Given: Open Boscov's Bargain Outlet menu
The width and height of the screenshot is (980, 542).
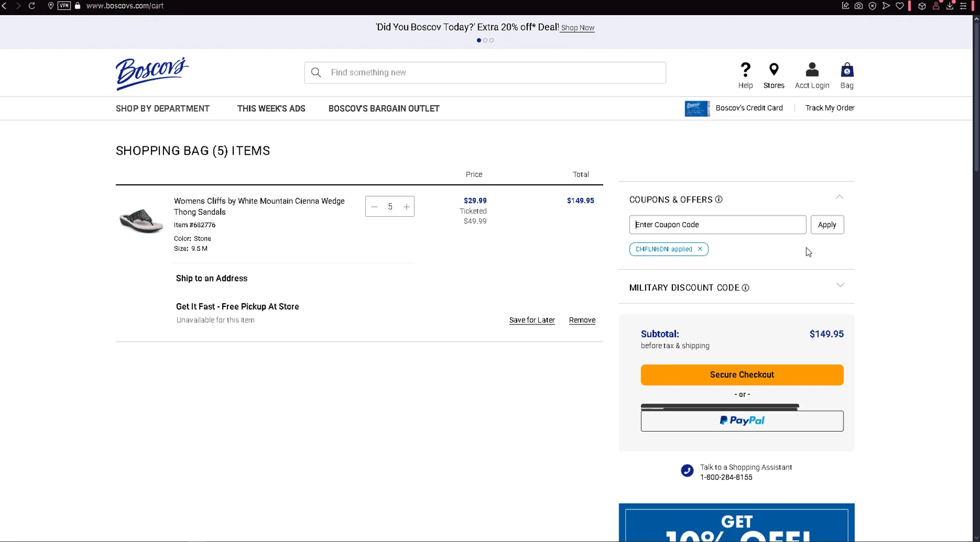Looking at the screenshot, I should pos(384,108).
